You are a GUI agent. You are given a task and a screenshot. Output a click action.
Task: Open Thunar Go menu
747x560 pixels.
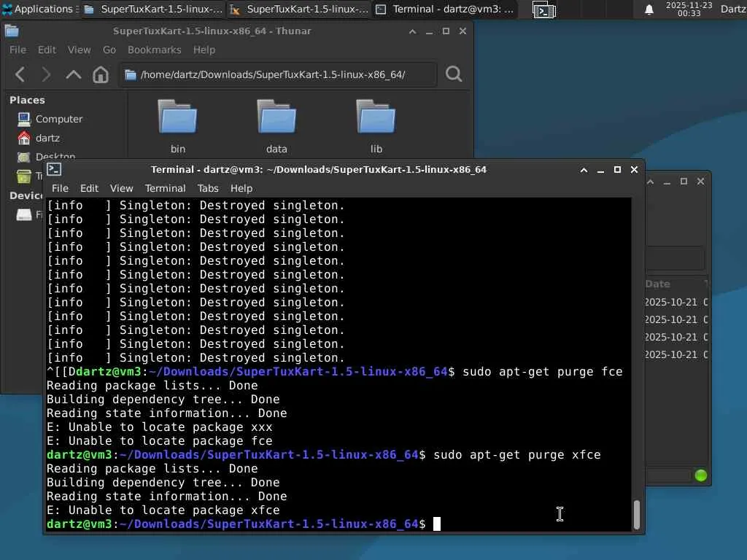109,50
